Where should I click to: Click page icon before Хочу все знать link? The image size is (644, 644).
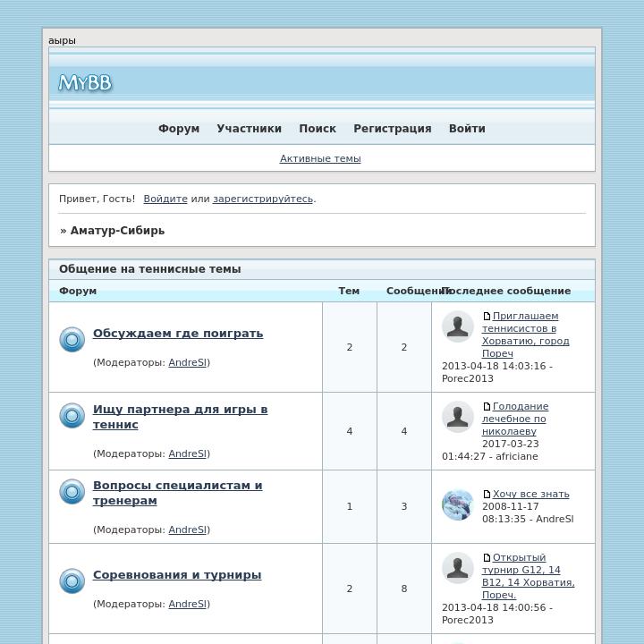coord(487,494)
